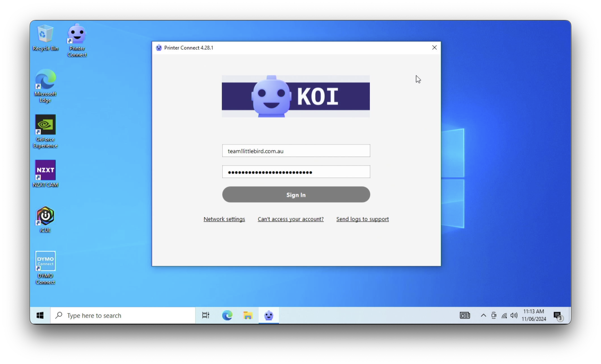Open iCUE desktop shortcut
601x364 pixels.
pos(45,219)
